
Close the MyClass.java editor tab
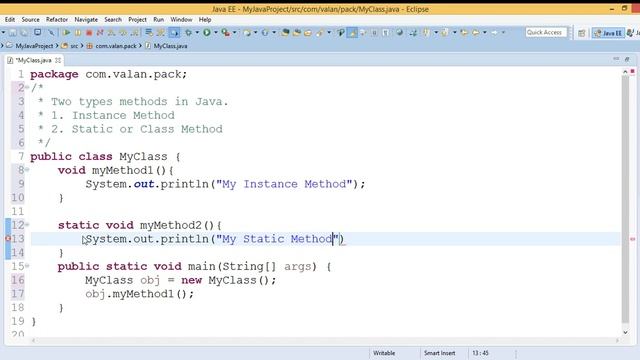tap(58, 60)
